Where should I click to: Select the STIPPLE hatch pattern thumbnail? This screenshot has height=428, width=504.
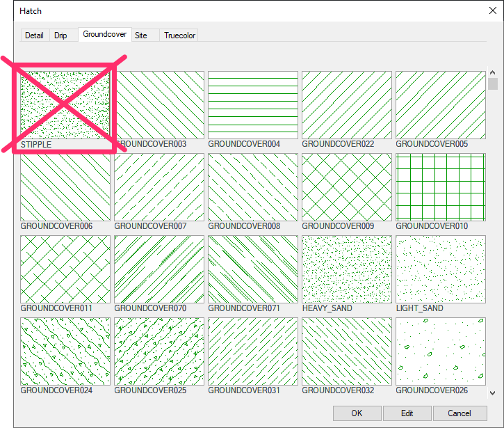[65, 105]
